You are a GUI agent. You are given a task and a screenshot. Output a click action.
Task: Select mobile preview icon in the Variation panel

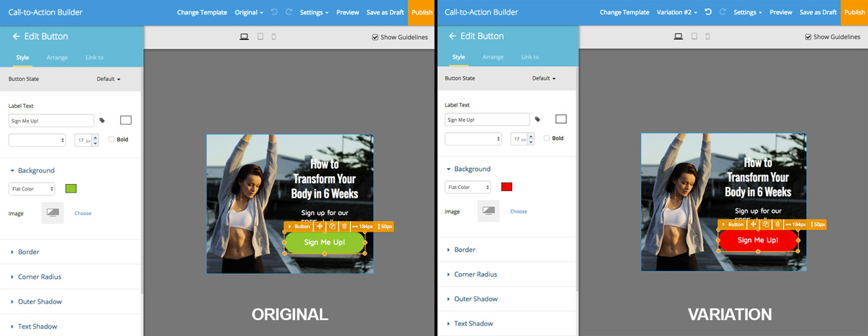click(x=708, y=36)
